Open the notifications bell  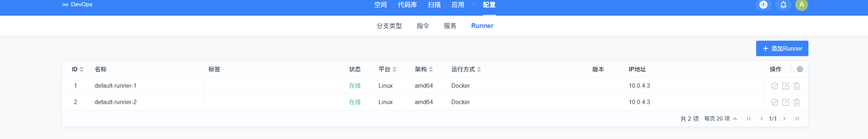click(x=783, y=5)
